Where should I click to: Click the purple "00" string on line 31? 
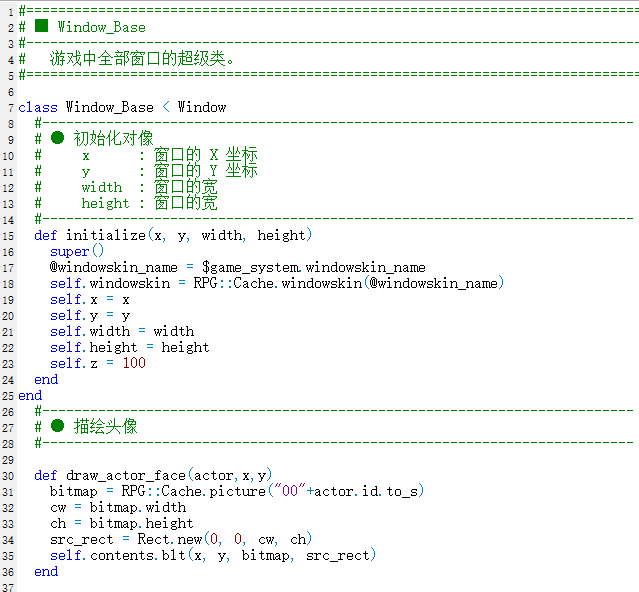(x=290, y=491)
